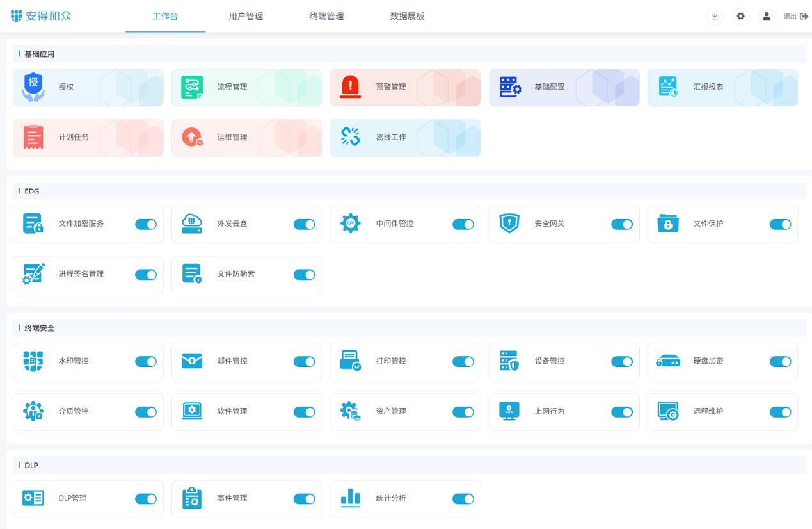Open the 硬盘加密 disk encryption icon
This screenshot has height=529, width=812.
(x=667, y=361)
